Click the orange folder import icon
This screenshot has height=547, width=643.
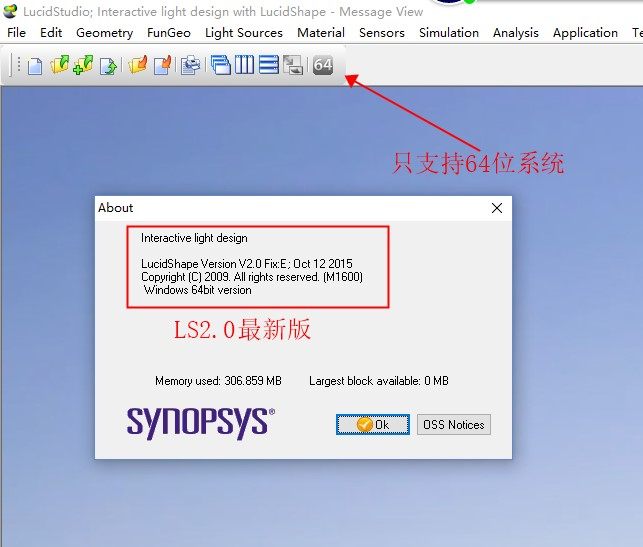[x=138, y=66]
